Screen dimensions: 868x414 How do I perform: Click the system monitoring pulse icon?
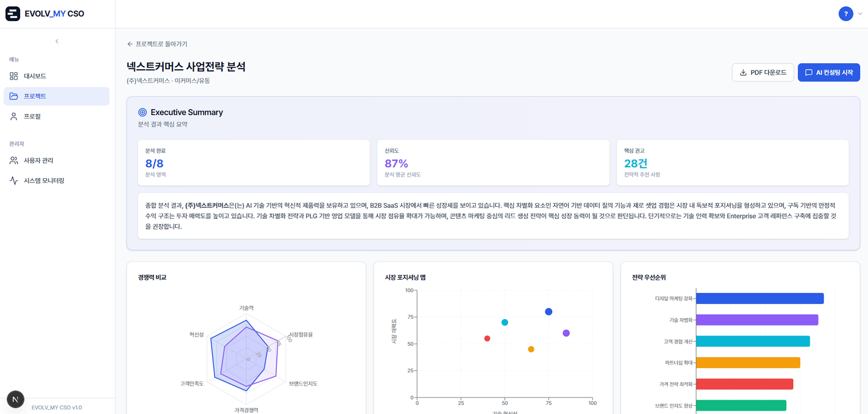pos(13,181)
